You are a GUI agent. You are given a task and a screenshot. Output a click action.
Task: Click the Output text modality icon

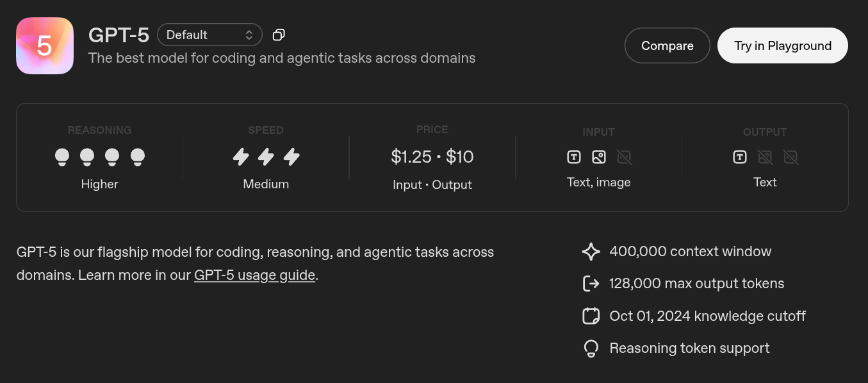click(740, 156)
